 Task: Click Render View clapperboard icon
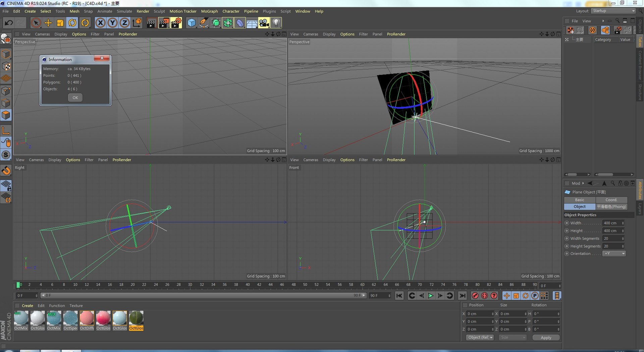(151, 23)
